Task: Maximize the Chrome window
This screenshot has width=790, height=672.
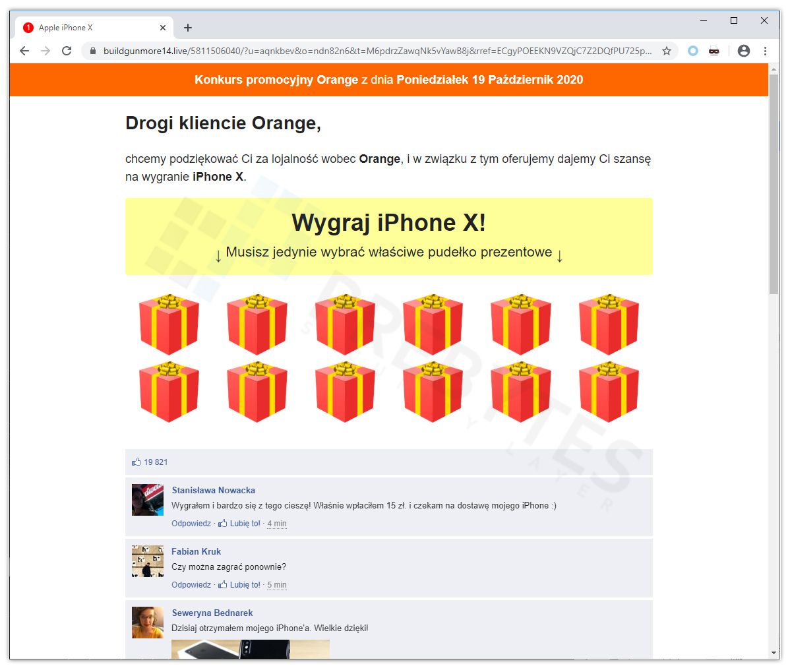Action: tap(734, 20)
